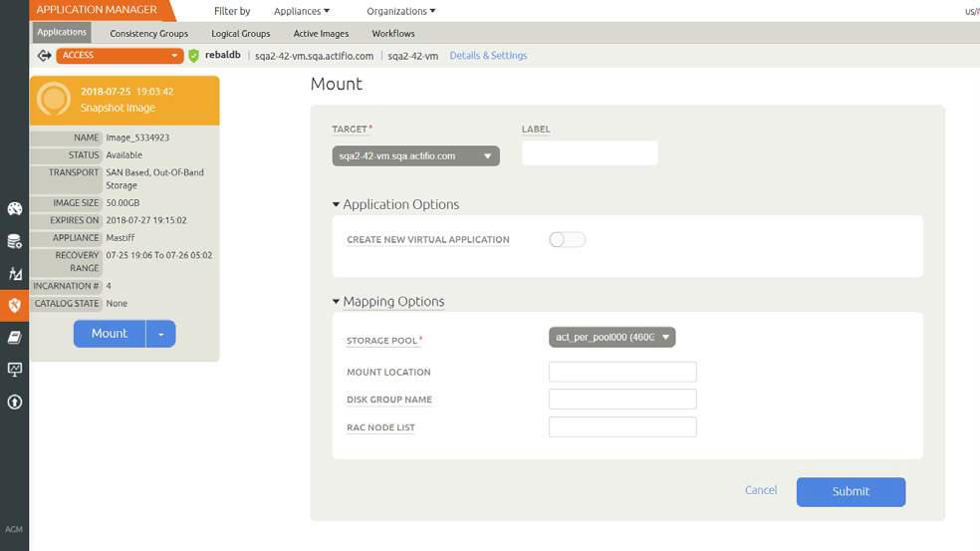The height and width of the screenshot is (551, 980).
Task: Switch to the Logical Groups tab
Action: [241, 33]
